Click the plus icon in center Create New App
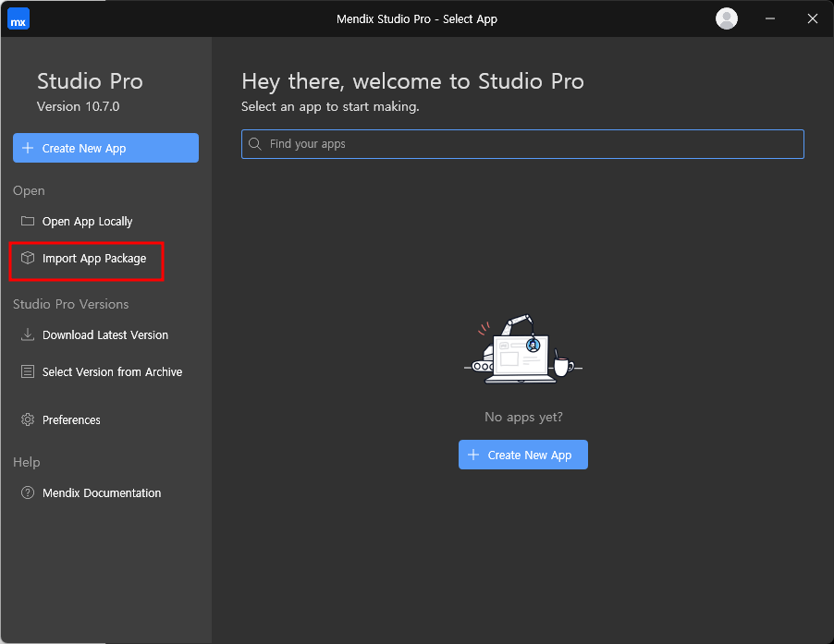Image resolution: width=834 pixels, height=644 pixels. (x=473, y=455)
